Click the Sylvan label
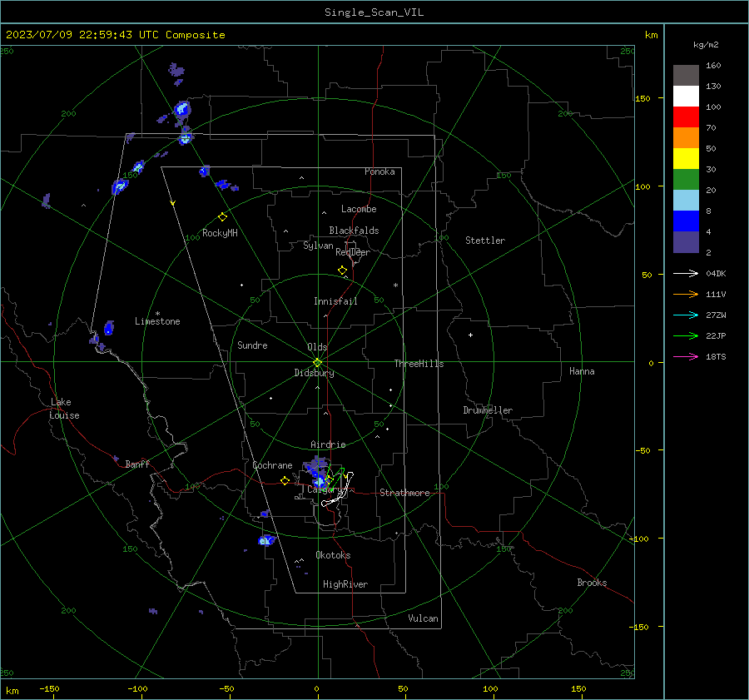The image size is (749, 700). pyautogui.click(x=318, y=246)
